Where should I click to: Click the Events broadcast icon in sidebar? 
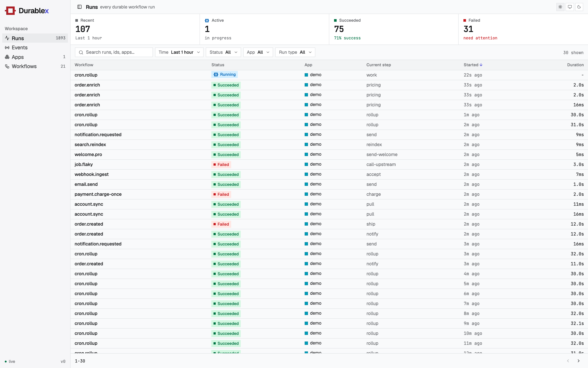pyautogui.click(x=7, y=47)
